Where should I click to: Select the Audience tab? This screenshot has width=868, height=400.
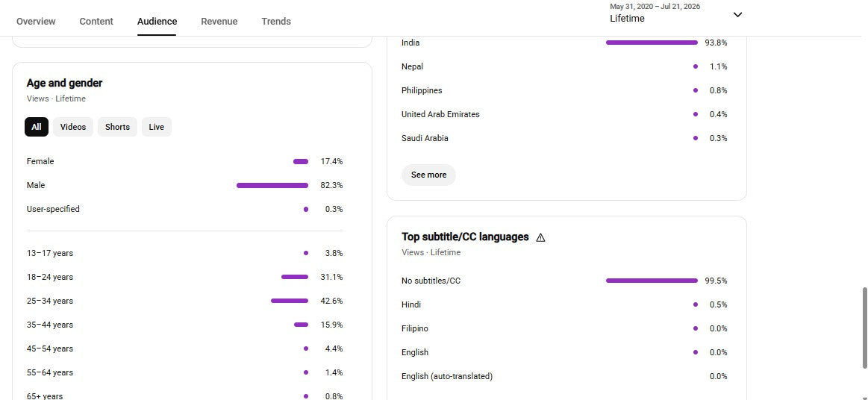[x=157, y=21]
